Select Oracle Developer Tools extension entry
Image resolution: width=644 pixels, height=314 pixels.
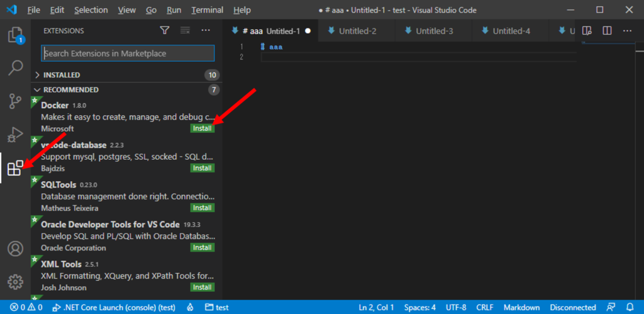pos(126,235)
